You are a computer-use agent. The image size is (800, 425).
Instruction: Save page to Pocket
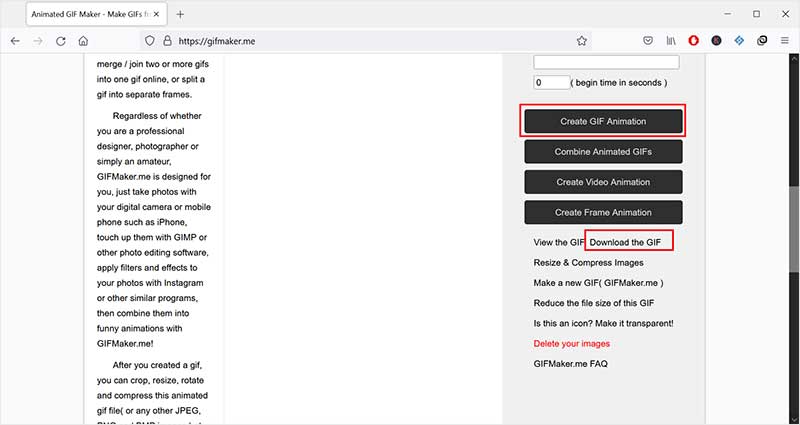pos(647,41)
